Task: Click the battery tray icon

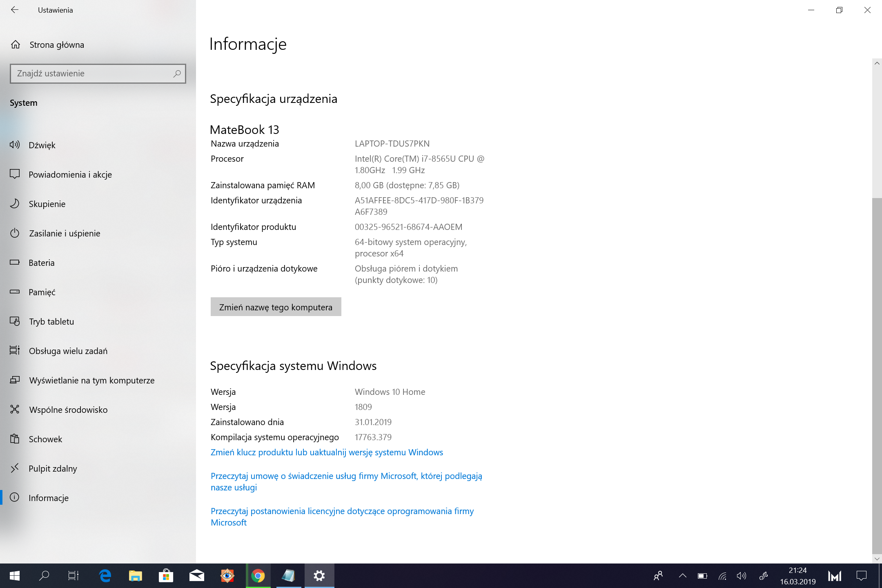Action: (702, 576)
